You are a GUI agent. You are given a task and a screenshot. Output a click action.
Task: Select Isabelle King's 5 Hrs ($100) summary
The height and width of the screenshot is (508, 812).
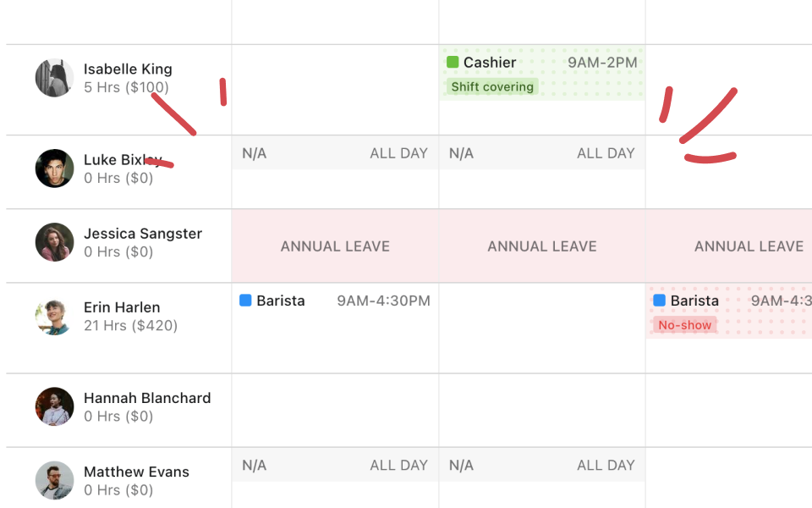(126, 87)
